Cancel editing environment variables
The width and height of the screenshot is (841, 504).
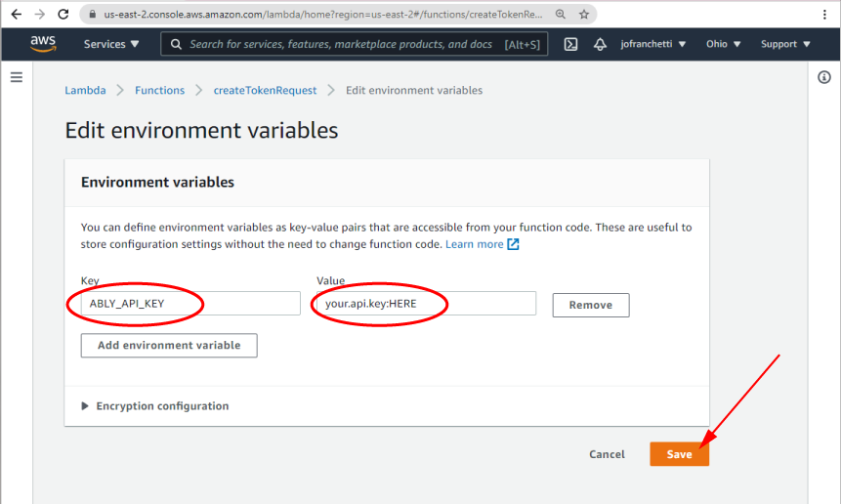tap(607, 454)
